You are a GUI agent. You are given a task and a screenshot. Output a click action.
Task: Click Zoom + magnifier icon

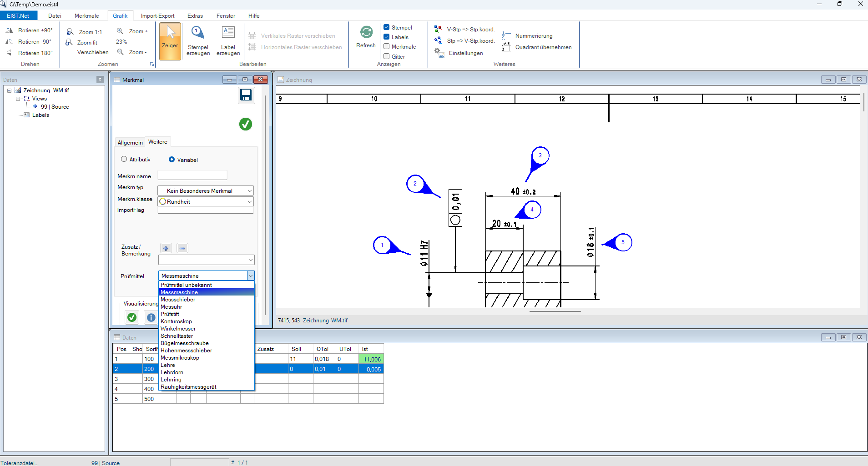[120, 31]
